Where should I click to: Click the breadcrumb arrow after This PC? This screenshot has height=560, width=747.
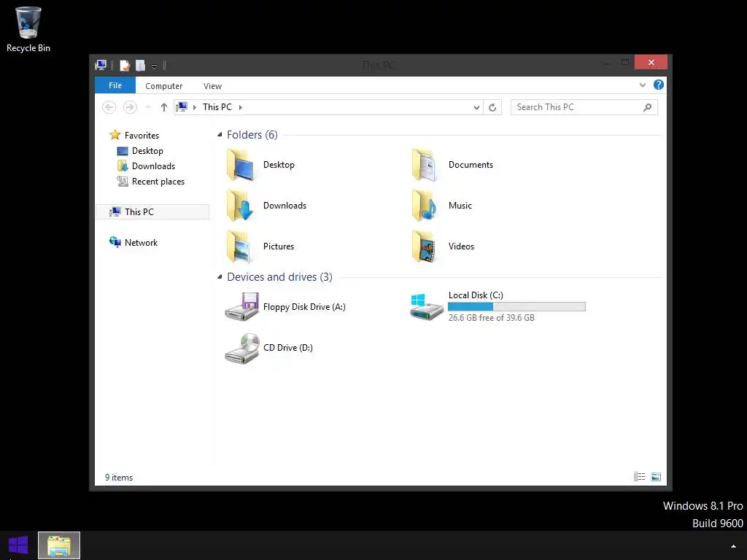tap(241, 108)
